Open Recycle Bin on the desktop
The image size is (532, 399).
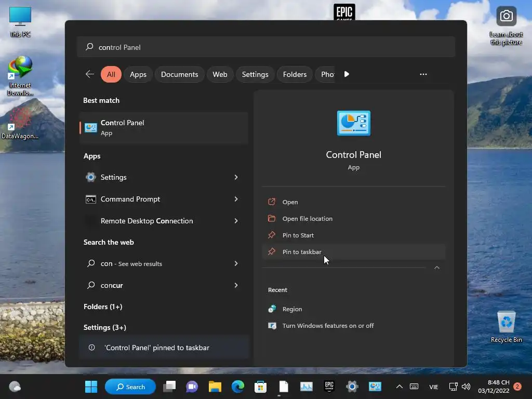click(506, 327)
